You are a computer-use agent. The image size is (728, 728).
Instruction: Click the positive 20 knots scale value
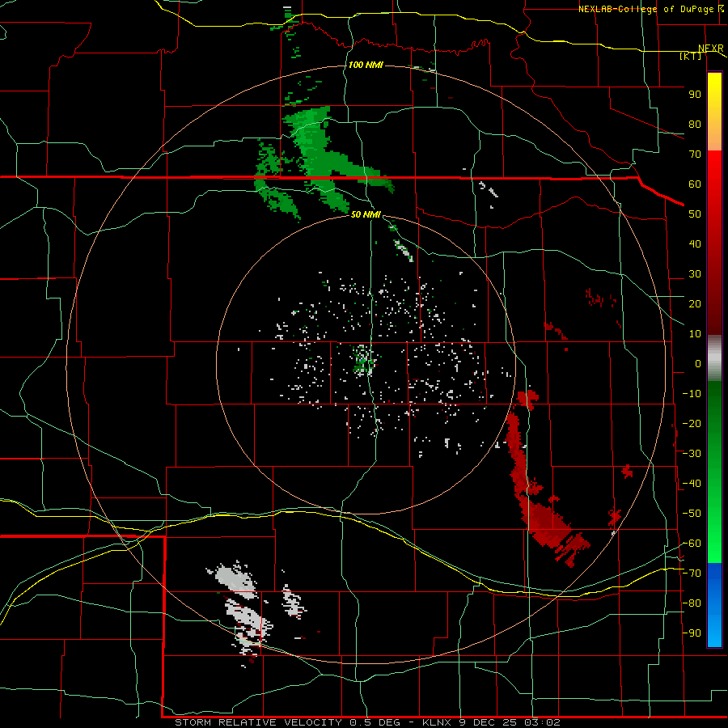(695, 303)
